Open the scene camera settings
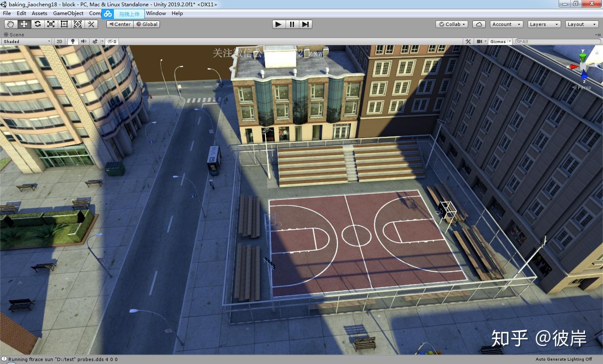This screenshot has height=364, width=603. [x=479, y=41]
